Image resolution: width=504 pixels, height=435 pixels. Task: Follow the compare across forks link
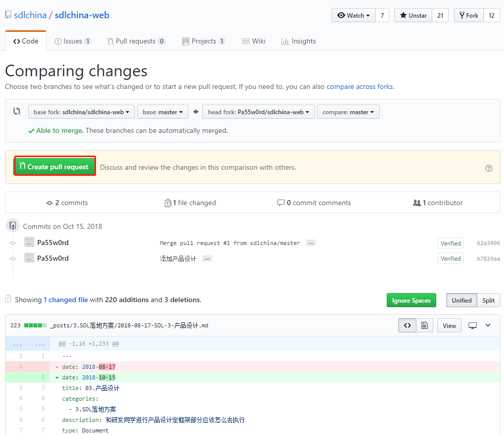point(360,86)
